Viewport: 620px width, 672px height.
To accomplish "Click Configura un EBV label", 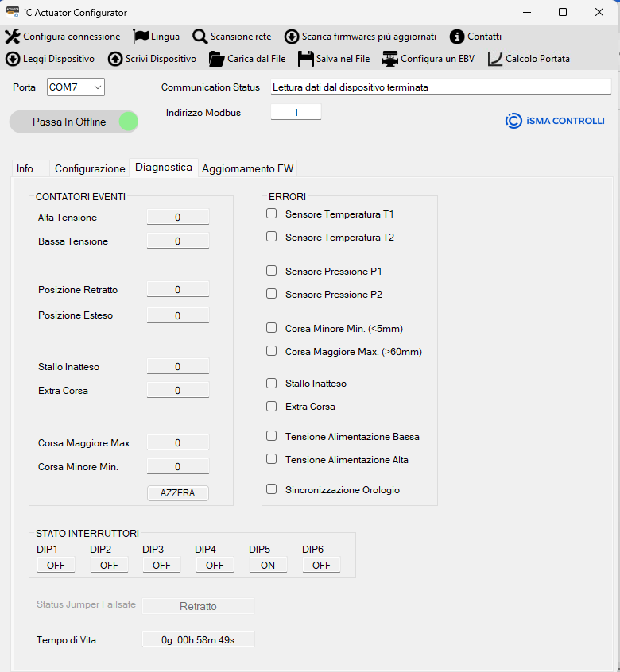I will click(x=437, y=59).
